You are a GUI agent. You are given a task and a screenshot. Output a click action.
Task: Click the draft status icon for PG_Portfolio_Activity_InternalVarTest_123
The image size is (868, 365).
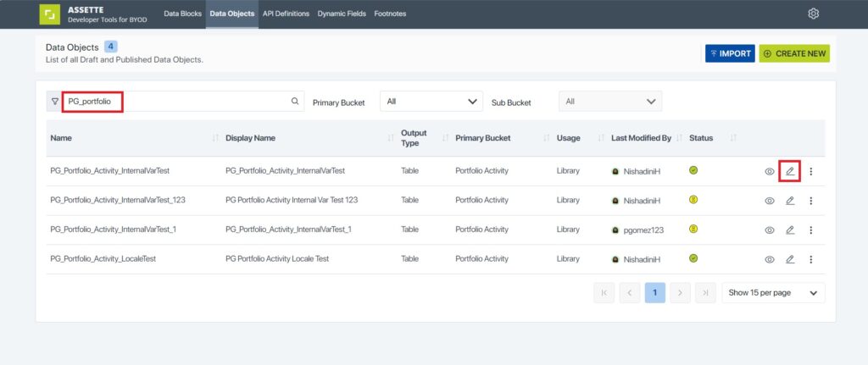pyautogui.click(x=693, y=200)
